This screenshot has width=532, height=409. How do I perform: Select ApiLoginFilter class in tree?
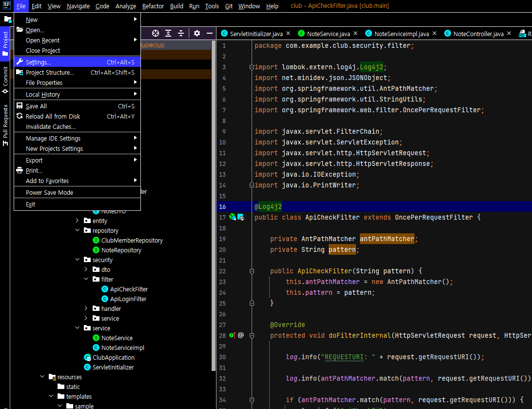[128, 299]
